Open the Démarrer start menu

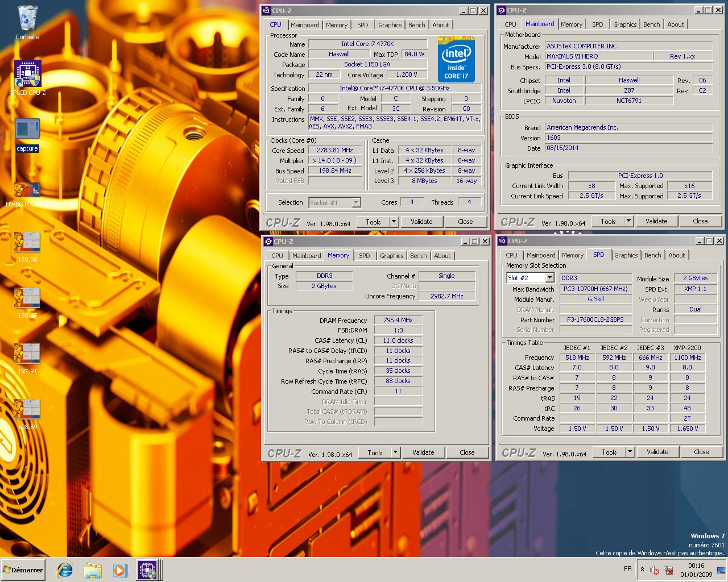tap(23, 570)
